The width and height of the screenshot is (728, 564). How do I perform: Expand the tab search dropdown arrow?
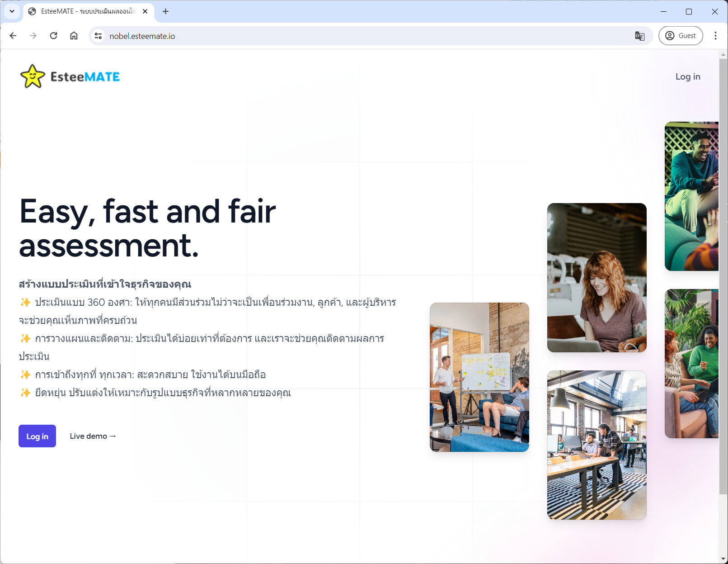12,11
